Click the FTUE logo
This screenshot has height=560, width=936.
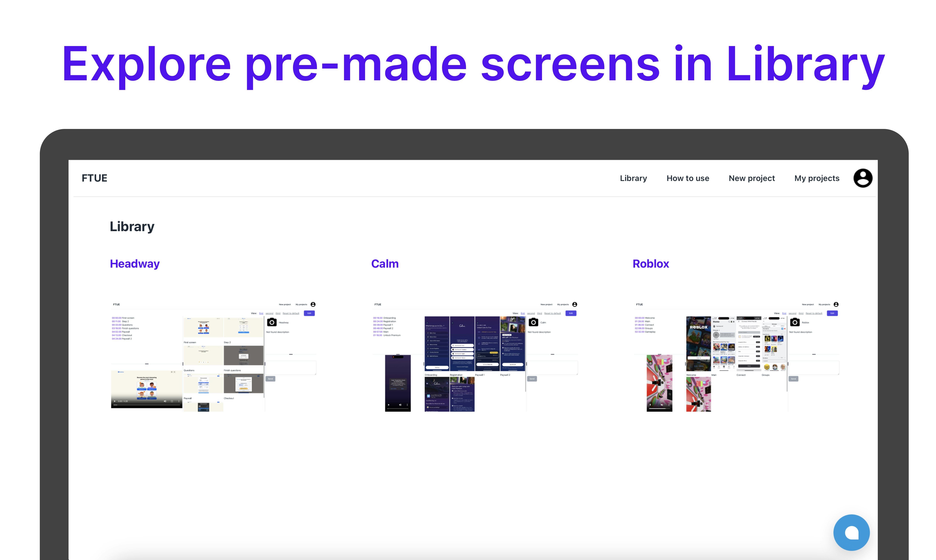pyautogui.click(x=94, y=178)
